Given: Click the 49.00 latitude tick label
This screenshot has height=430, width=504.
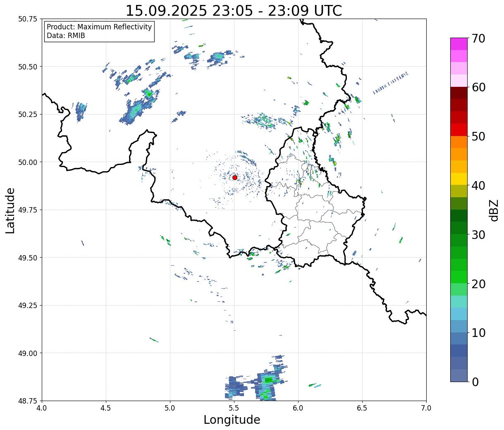Looking at the screenshot, I should pyautogui.click(x=28, y=353).
